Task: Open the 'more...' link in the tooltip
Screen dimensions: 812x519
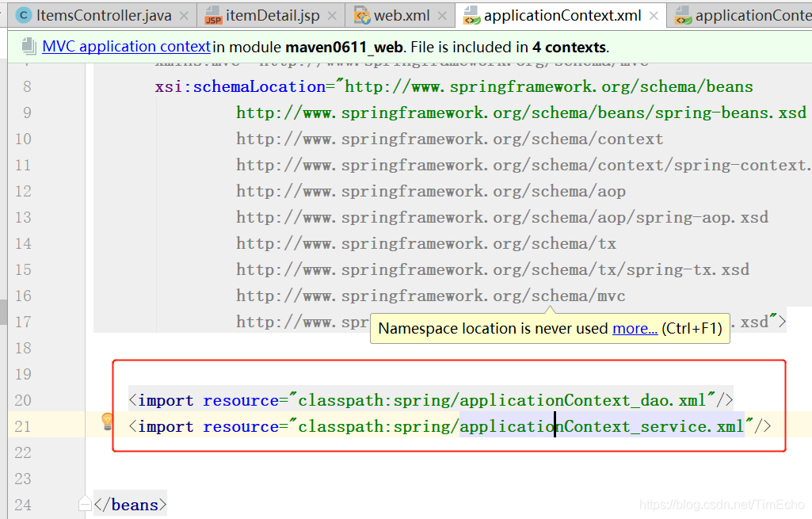Action: [635, 328]
